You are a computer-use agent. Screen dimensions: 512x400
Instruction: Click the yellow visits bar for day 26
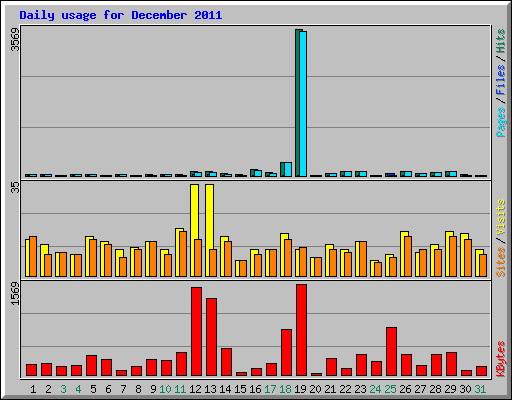402,254
